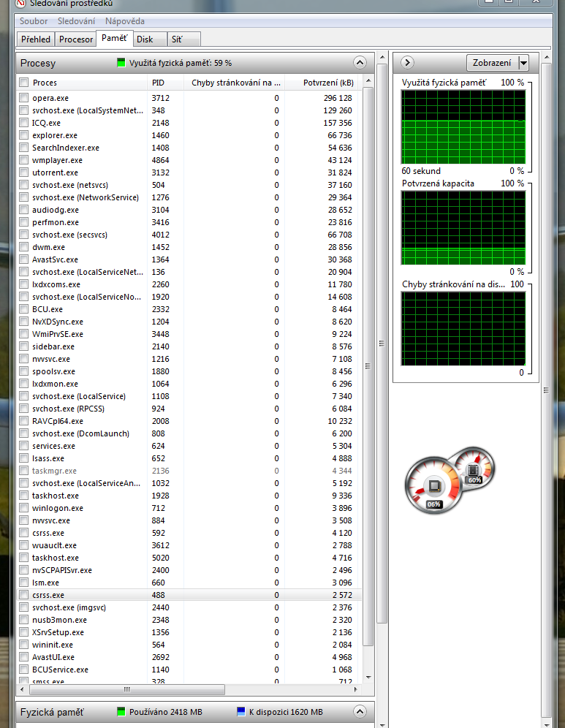Tick the select-all checkbox beside Proces header
The image size is (565, 728).
pyautogui.click(x=23, y=83)
